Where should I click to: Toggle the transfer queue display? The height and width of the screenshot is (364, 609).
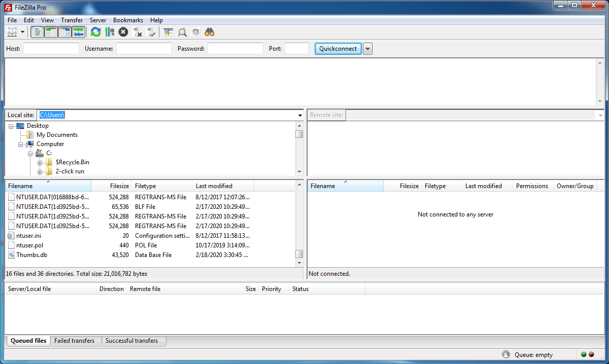click(x=78, y=32)
